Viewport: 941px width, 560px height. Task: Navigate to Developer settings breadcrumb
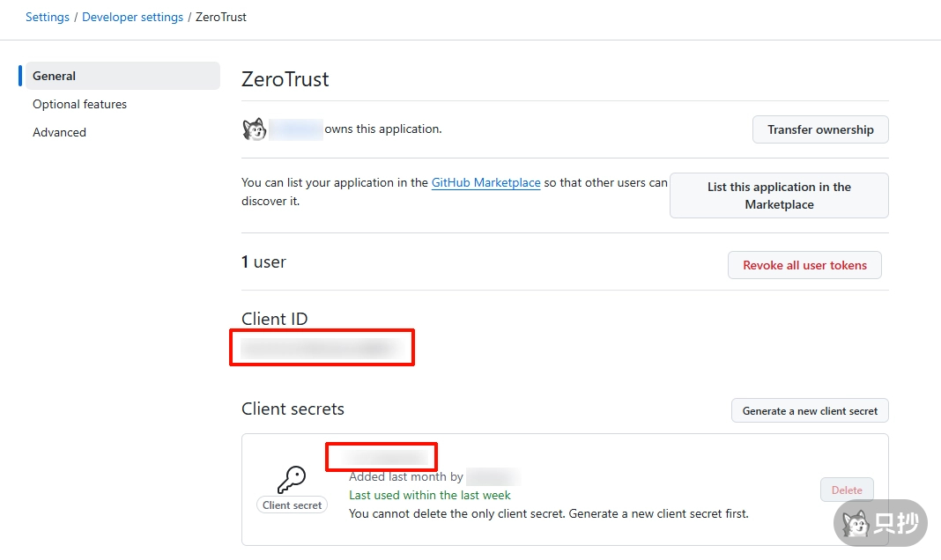point(132,17)
